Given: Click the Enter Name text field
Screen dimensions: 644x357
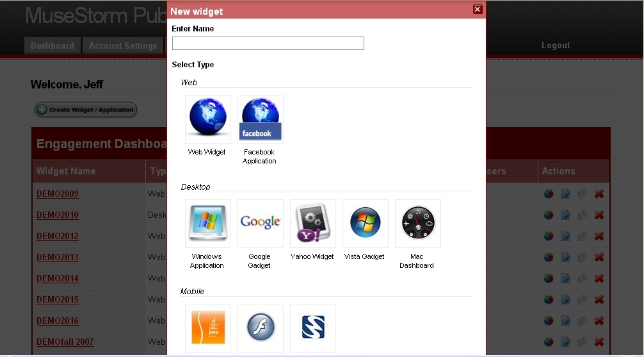Looking at the screenshot, I should pyautogui.click(x=268, y=43).
